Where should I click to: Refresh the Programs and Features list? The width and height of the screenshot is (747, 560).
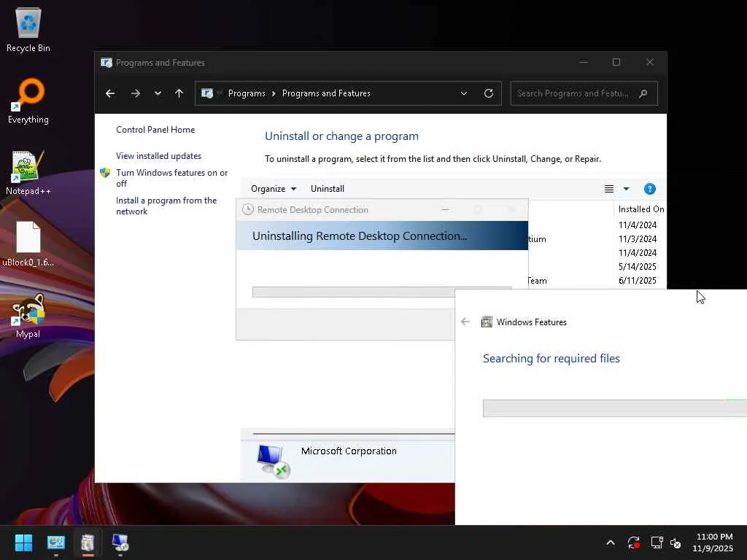click(x=489, y=93)
